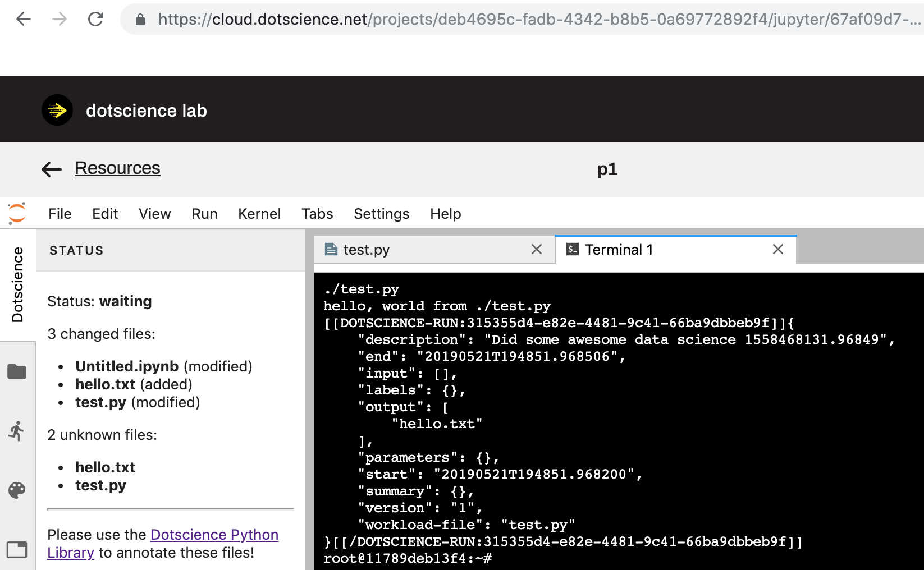Click hello.txt under unknown files

coord(105,467)
